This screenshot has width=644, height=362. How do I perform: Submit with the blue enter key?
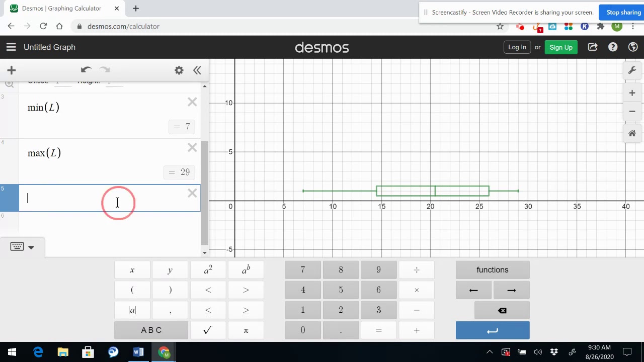click(x=493, y=330)
